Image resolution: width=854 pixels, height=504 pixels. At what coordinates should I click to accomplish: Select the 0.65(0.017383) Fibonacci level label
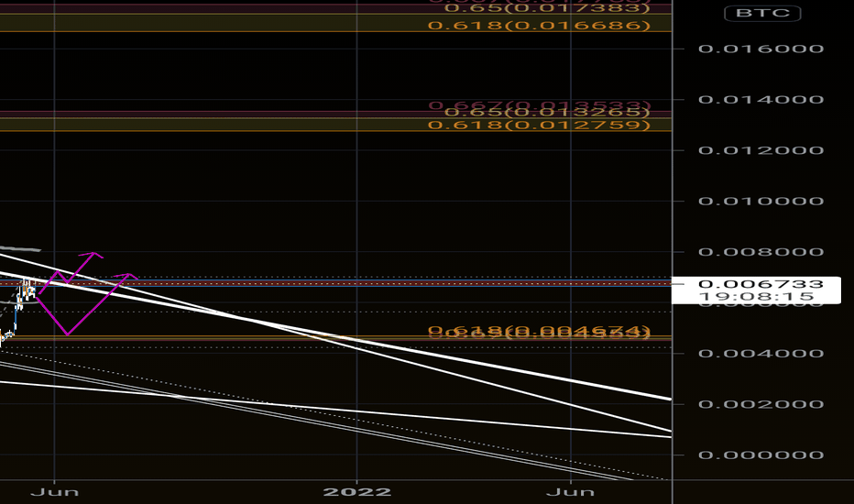tap(547, 8)
